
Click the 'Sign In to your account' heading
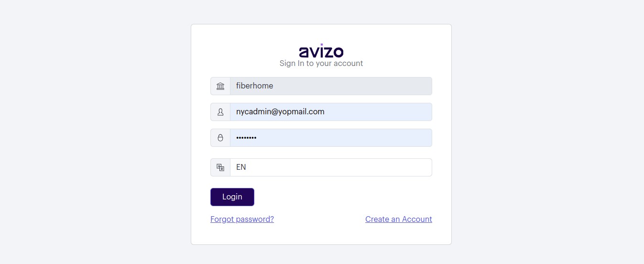(321, 63)
